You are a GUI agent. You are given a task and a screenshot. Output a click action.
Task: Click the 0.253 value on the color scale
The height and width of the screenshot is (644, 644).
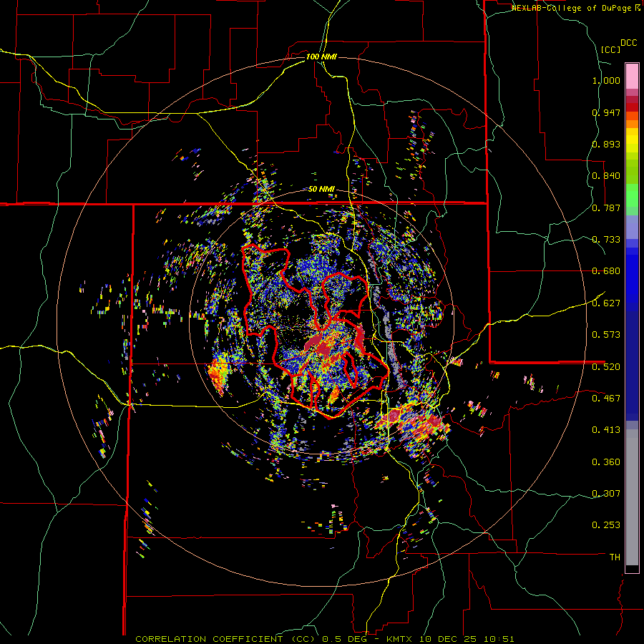pos(606,525)
